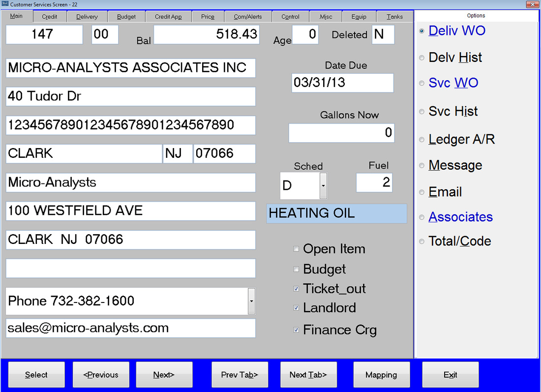541x392 pixels.
Task: Open the Misc tab
Action: (326, 17)
